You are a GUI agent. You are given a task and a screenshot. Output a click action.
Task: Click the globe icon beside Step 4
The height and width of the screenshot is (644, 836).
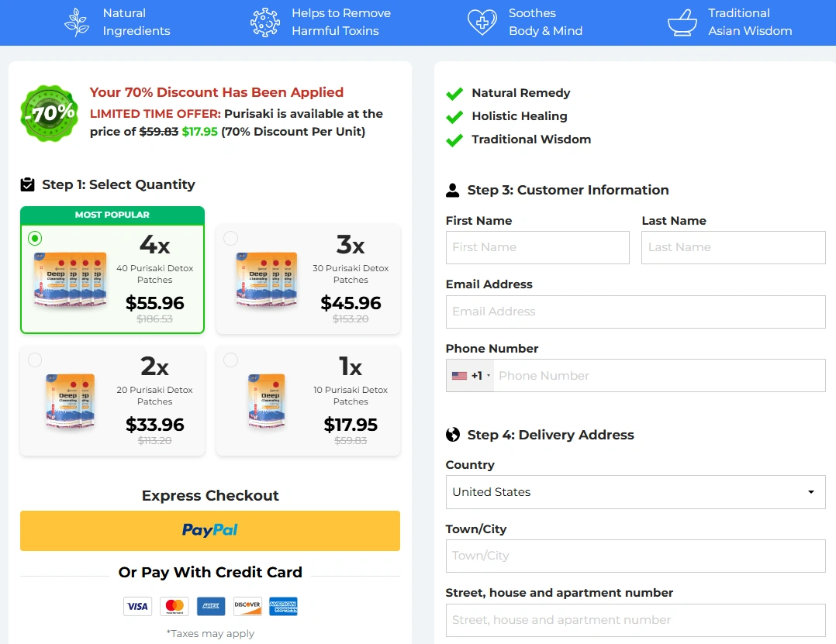[x=453, y=435]
